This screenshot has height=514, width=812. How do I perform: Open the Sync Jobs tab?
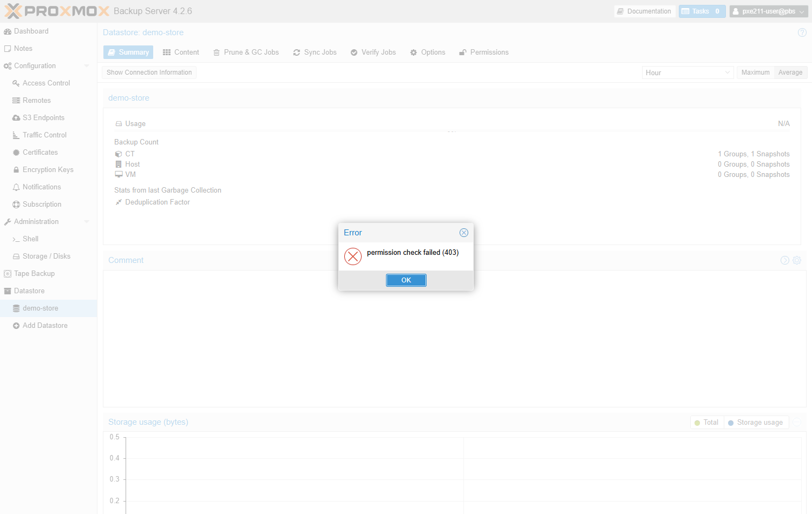pos(315,52)
